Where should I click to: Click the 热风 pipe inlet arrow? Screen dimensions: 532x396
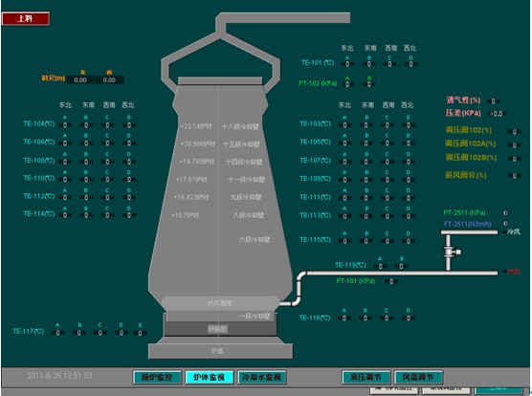click(504, 272)
